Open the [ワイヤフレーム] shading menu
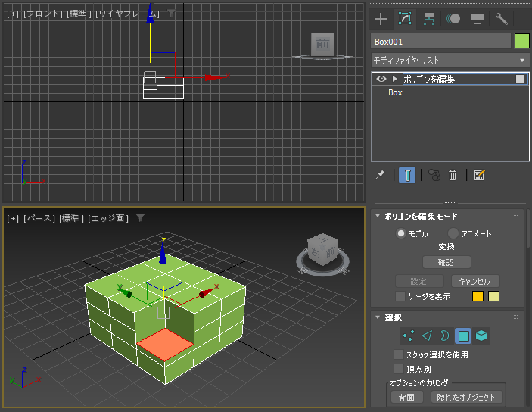 pyautogui.click(x=127, y=14)
